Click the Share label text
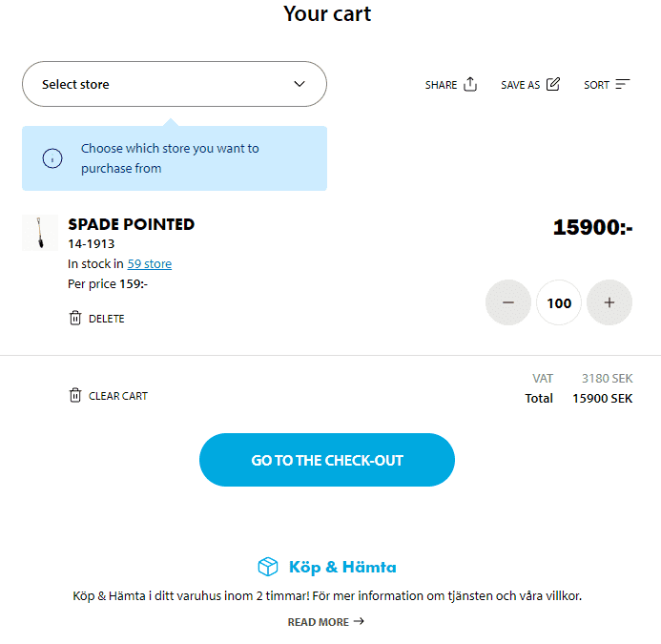Screen dimensions: 661x644 tap(441, 85)
